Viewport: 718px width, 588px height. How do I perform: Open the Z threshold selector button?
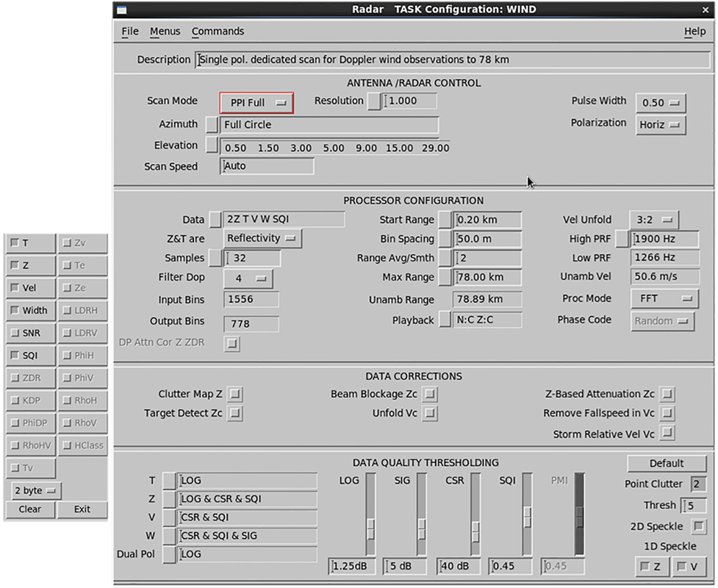(169, 499)
